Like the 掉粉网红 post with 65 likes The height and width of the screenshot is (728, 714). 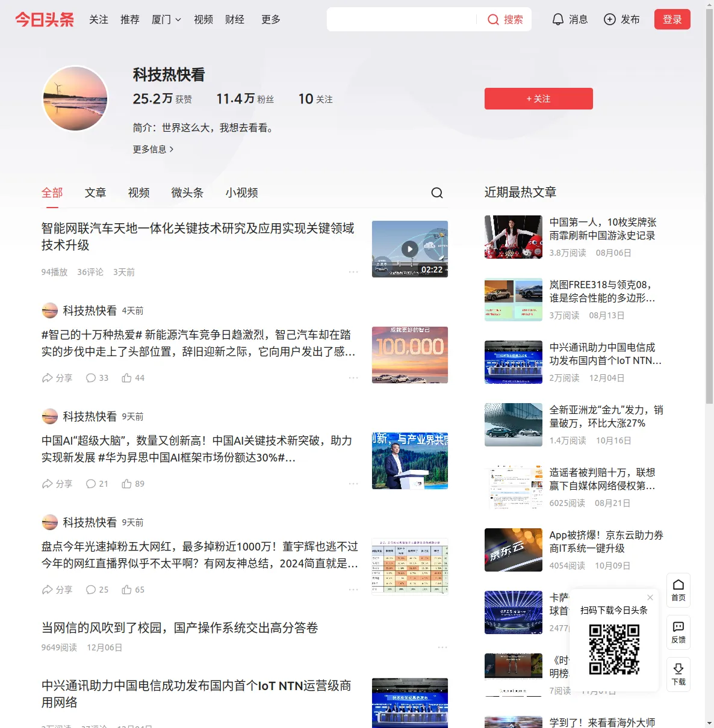coord(133,590)
